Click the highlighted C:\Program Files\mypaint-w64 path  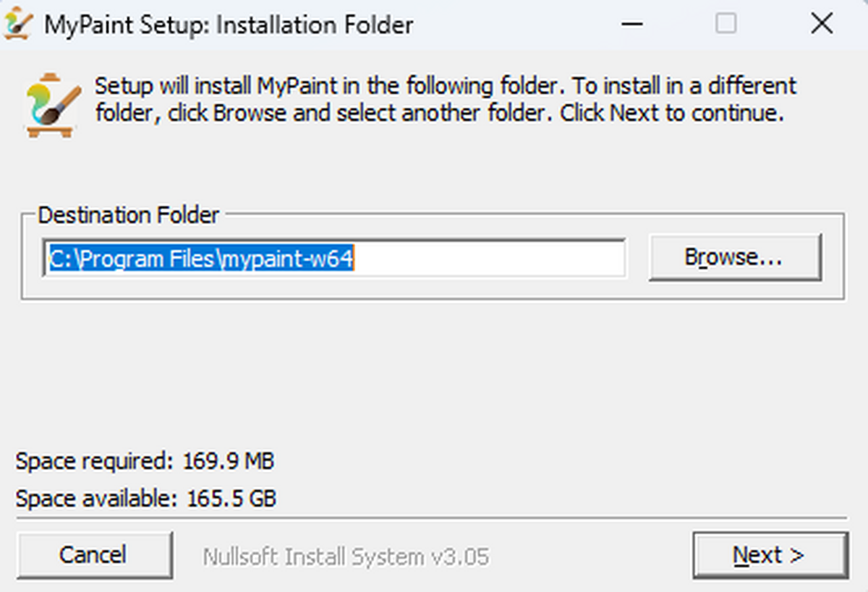coord(201,258)
